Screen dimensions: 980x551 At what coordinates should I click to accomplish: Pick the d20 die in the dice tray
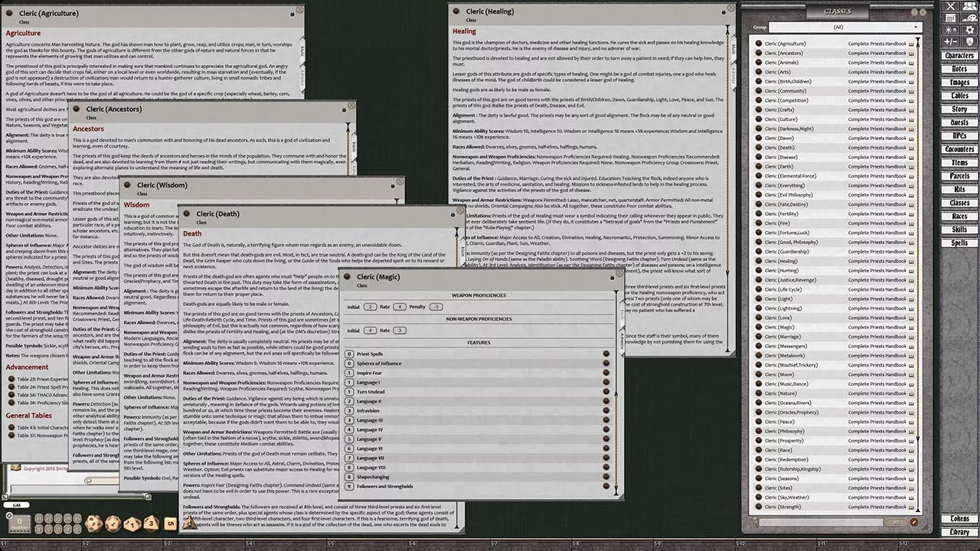(93, 523)
